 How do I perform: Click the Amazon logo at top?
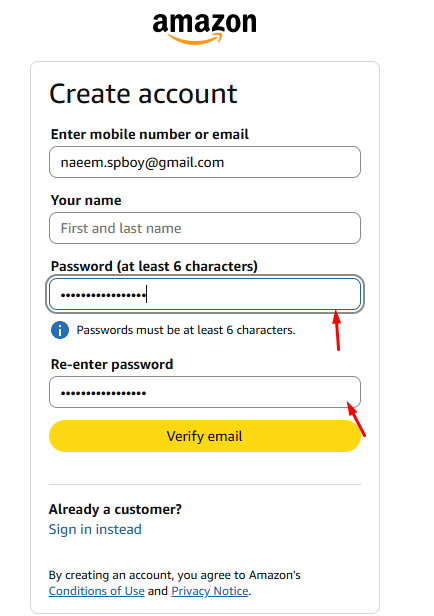[x=204, y=29]
